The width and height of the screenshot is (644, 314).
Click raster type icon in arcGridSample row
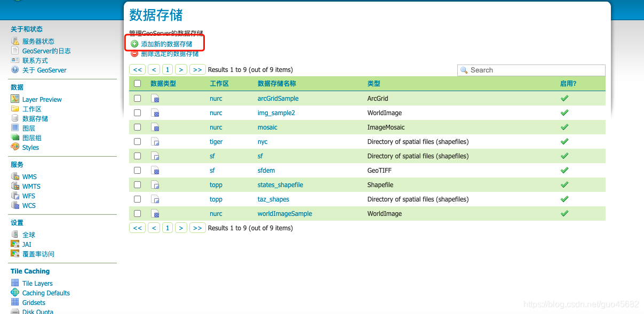pyautogui.click(x=155, y=99)
